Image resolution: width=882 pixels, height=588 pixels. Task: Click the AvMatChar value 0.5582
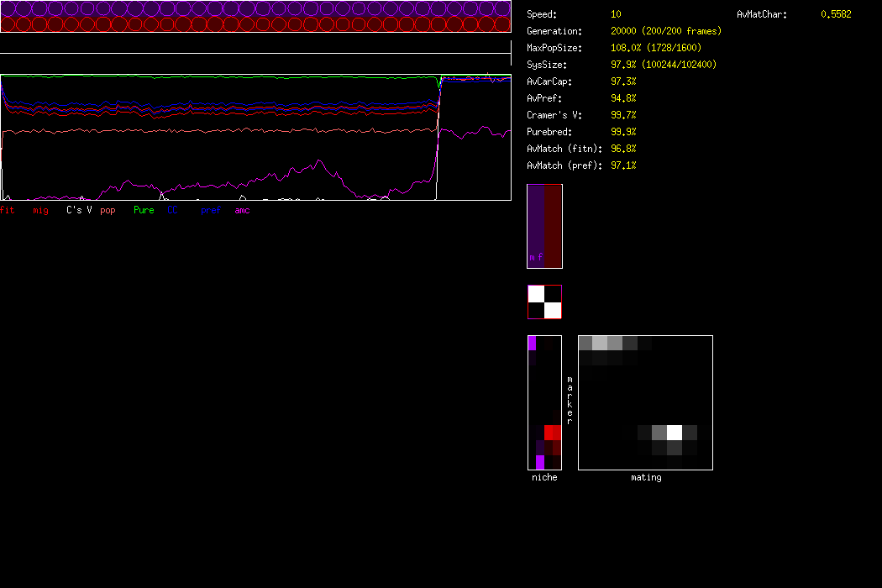click(836, 14)
